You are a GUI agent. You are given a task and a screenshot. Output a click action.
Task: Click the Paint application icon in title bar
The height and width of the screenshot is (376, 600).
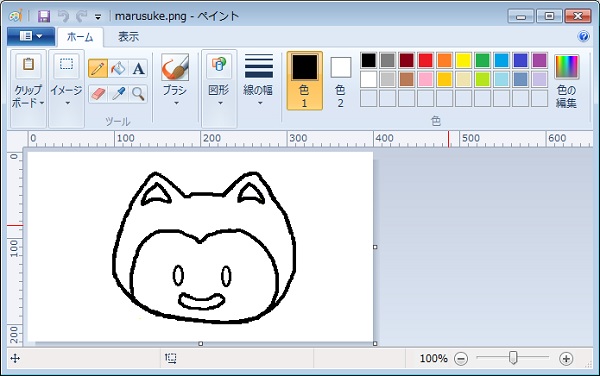(15, 16)
